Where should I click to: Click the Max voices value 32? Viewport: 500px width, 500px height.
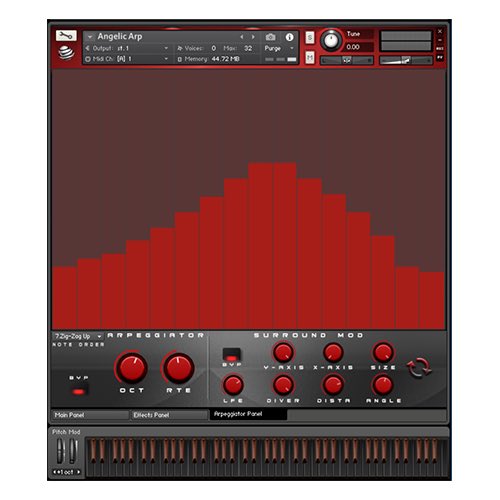[248, 48]
